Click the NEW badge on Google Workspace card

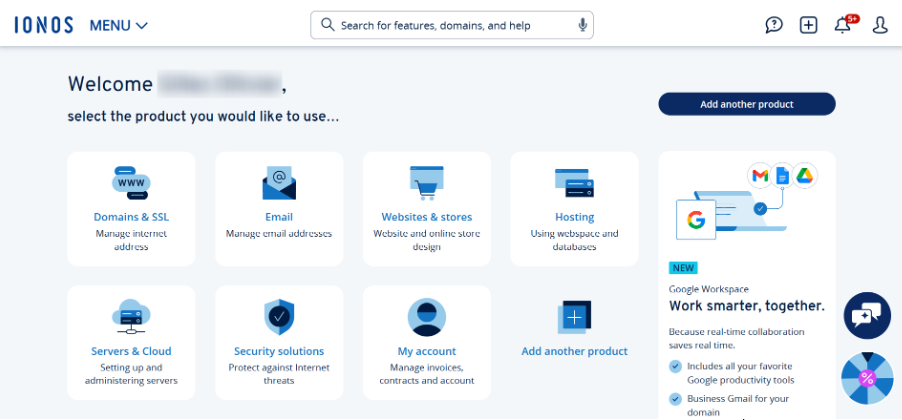point(683,268)
